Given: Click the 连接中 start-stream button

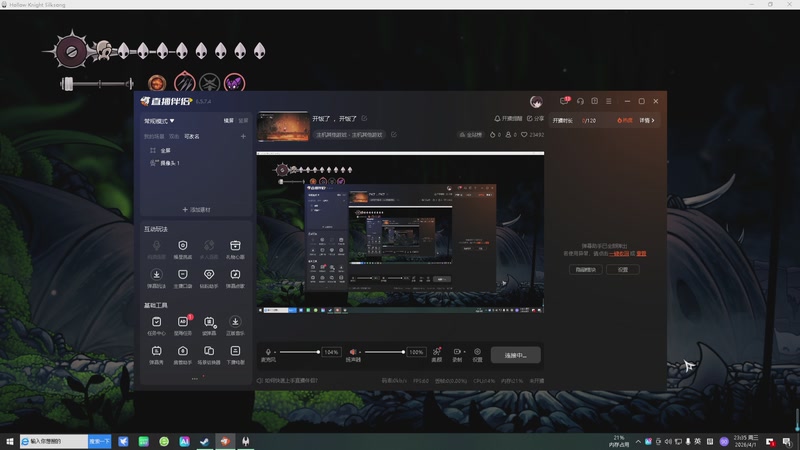Looking at the screenshot, I should click(x=515, y=355).
